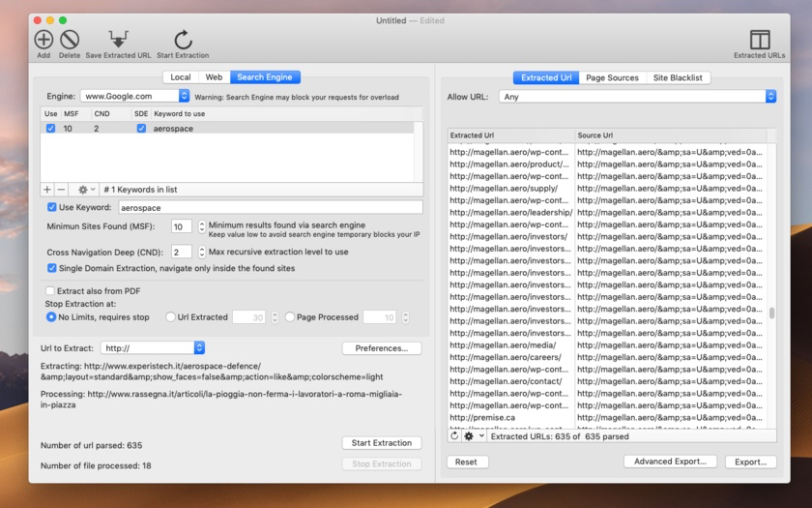This screenshot has height=508, width=812.
Task: Click the refresh icon under extracted URL table
Action: point(455,436)
